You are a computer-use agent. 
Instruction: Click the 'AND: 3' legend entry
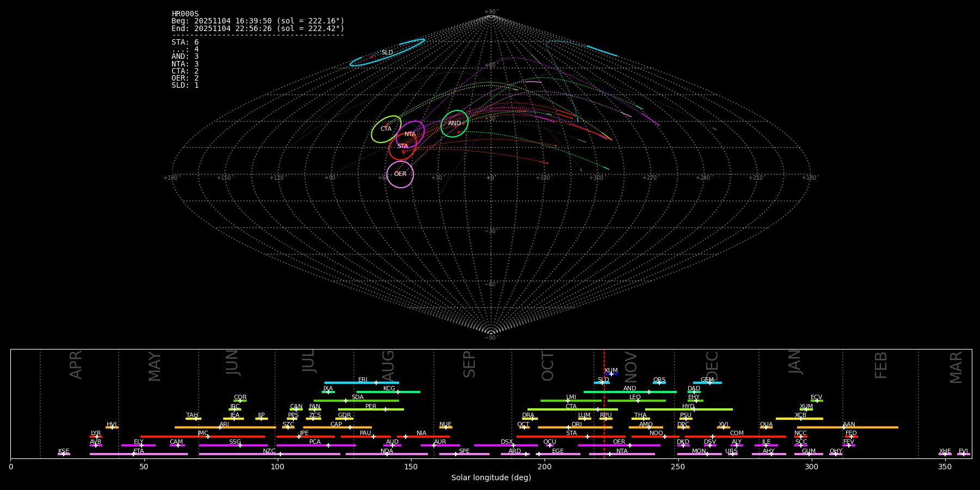(x=185, y=57)
